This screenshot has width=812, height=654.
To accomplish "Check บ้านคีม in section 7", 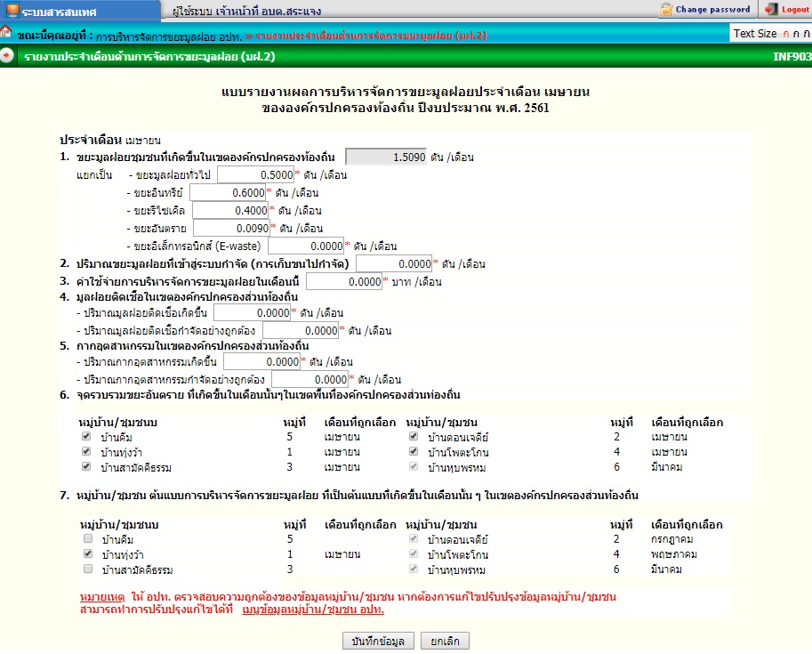I will [x=88, y=538].
